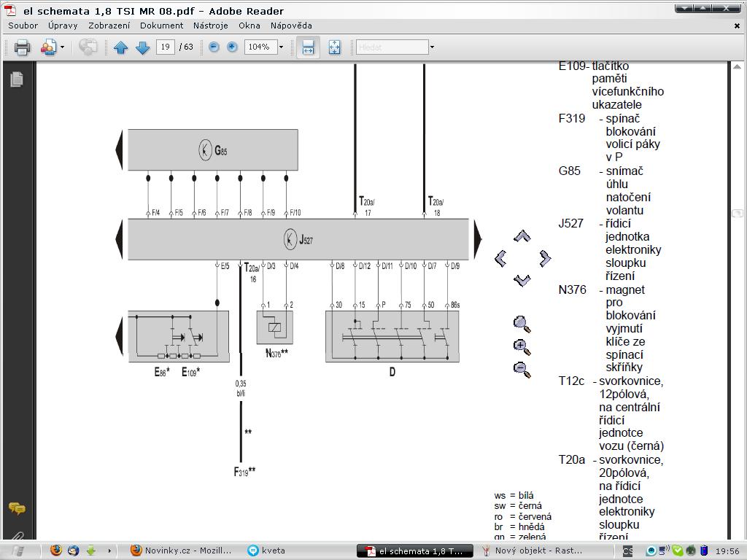Click the Print icon in toolbar

coord(22,47)
